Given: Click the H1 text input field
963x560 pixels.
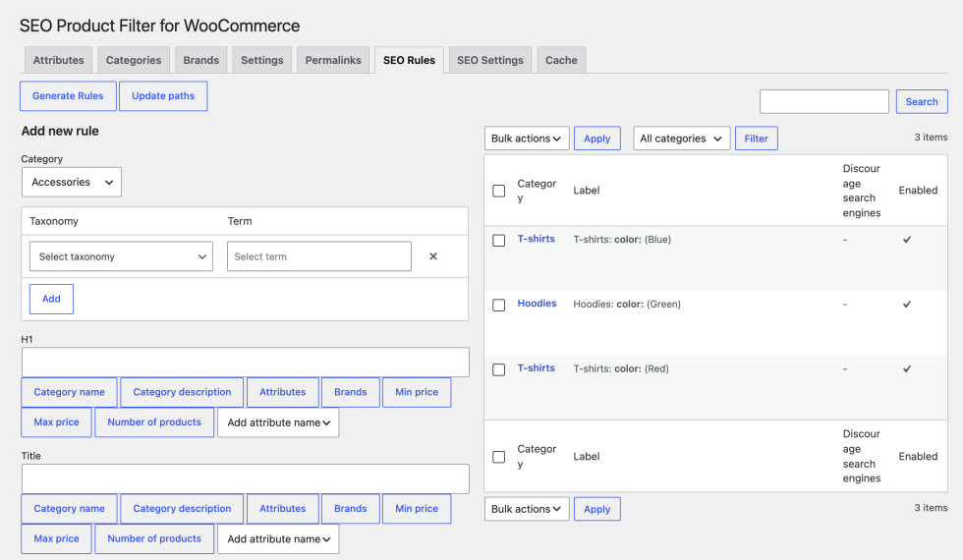Looking at the screenshot, I should point(245,363).
